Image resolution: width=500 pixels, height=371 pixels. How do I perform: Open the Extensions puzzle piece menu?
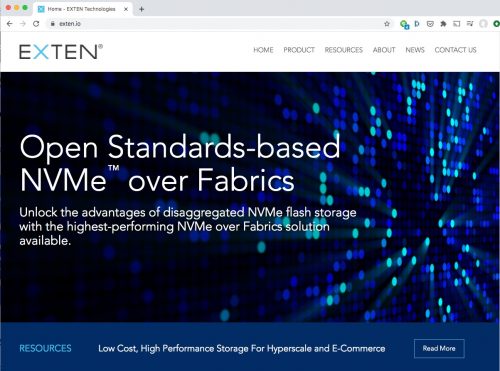tap(443, 24)
